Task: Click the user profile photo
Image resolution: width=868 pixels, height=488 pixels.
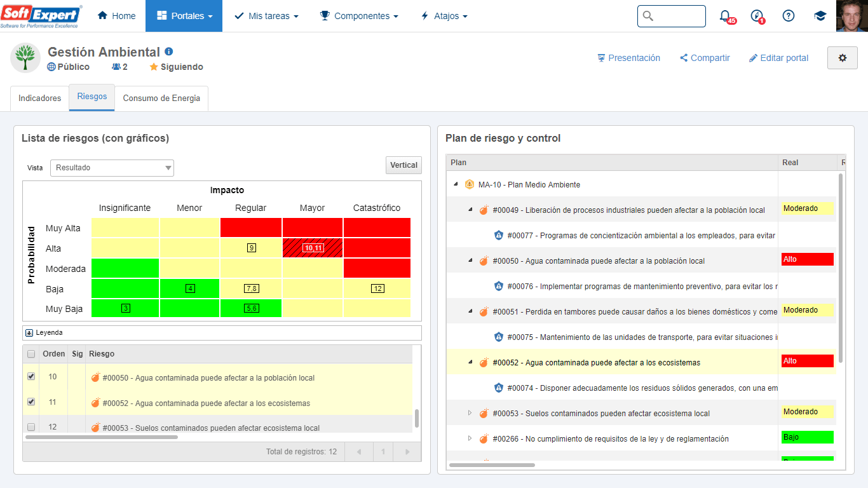Action: (852, 16)
